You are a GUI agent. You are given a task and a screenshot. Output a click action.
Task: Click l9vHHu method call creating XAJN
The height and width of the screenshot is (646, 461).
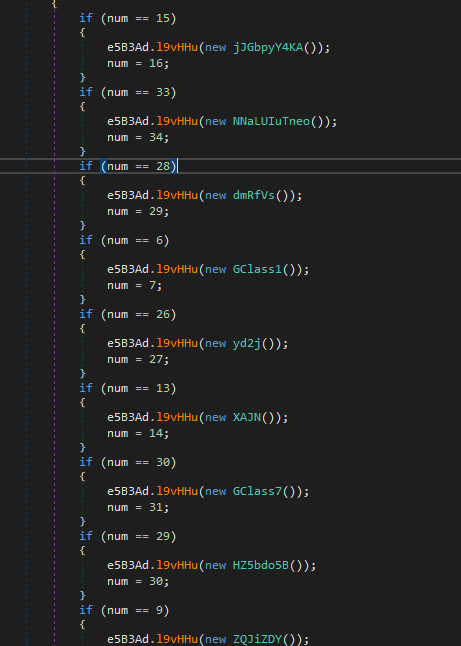(177, 417)
